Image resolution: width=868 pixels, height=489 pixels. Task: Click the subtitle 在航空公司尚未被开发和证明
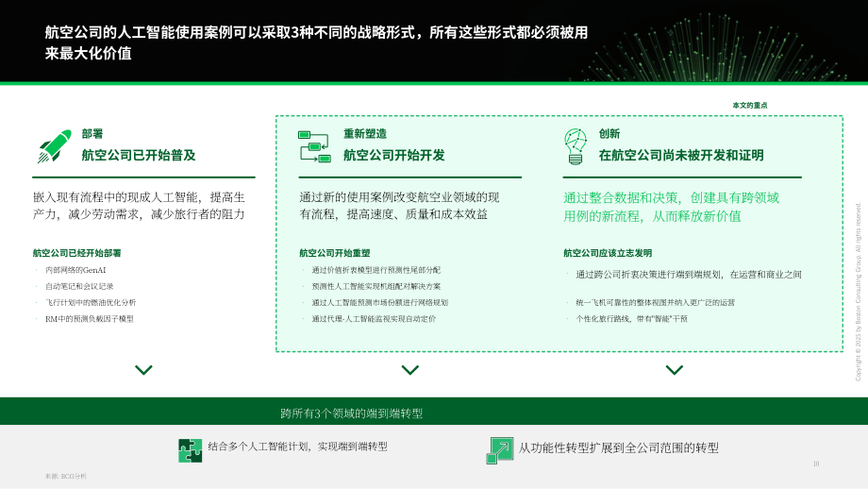point(681,155)
